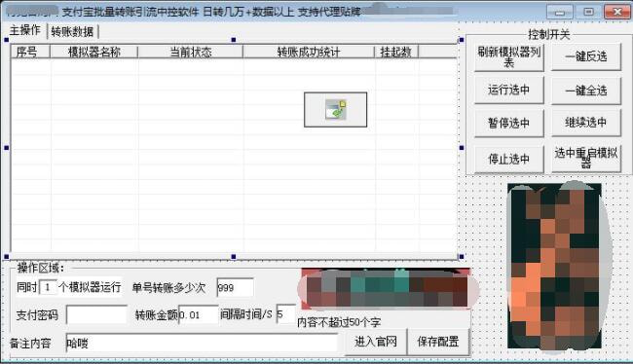Image resolution: width=633 pixels, height=364 pixels.
Task: Click the 支付密码 input field
Action: [x=96, y=314]
